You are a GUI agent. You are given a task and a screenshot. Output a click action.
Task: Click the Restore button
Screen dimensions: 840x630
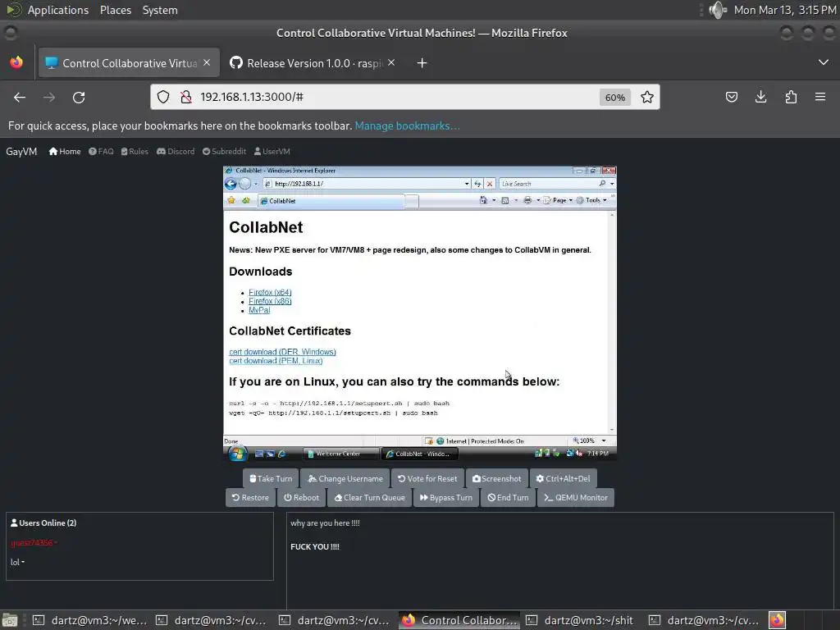click(250, 497)
